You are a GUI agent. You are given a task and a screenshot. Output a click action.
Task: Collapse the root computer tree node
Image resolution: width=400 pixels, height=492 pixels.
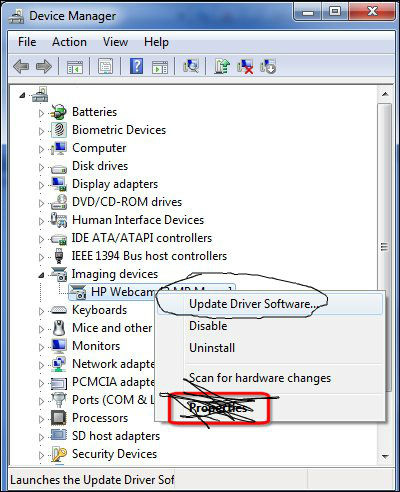[23, 96]
